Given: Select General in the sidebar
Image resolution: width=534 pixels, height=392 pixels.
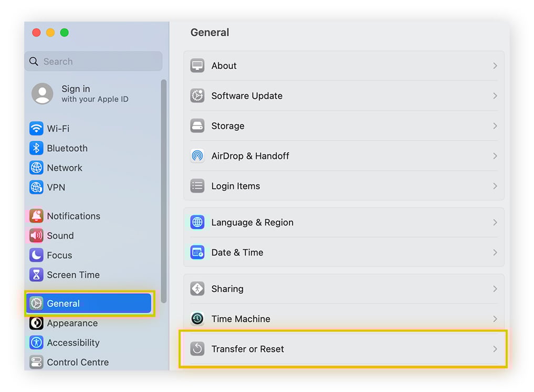Looking at the screenshot, I should click(x=62, y=303).
